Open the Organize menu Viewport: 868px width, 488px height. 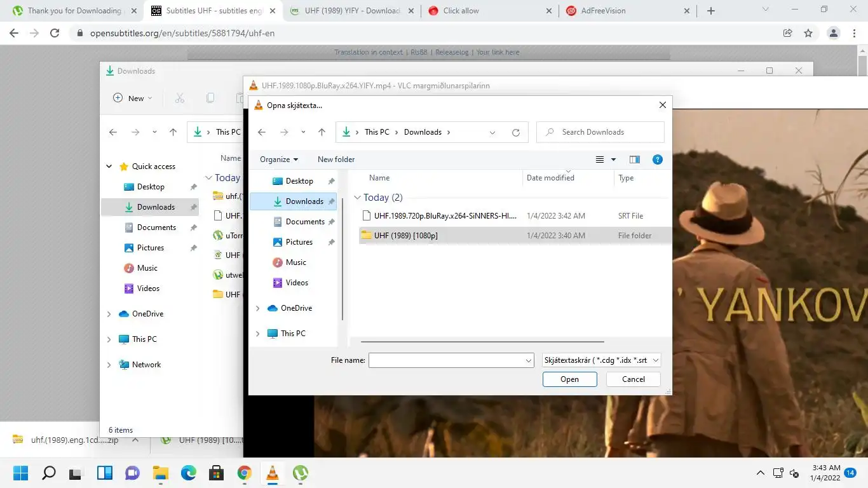pyautogui.click(x=279, y=159)
